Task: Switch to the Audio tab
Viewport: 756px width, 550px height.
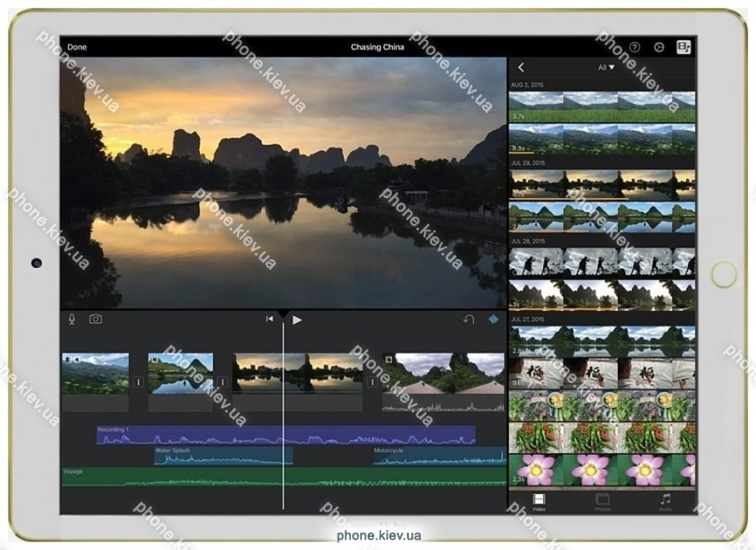Action: click(x=665, y=502)
